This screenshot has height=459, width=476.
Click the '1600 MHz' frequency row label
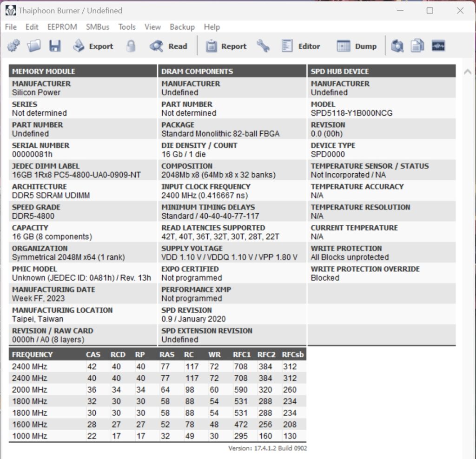click(29, 425)
